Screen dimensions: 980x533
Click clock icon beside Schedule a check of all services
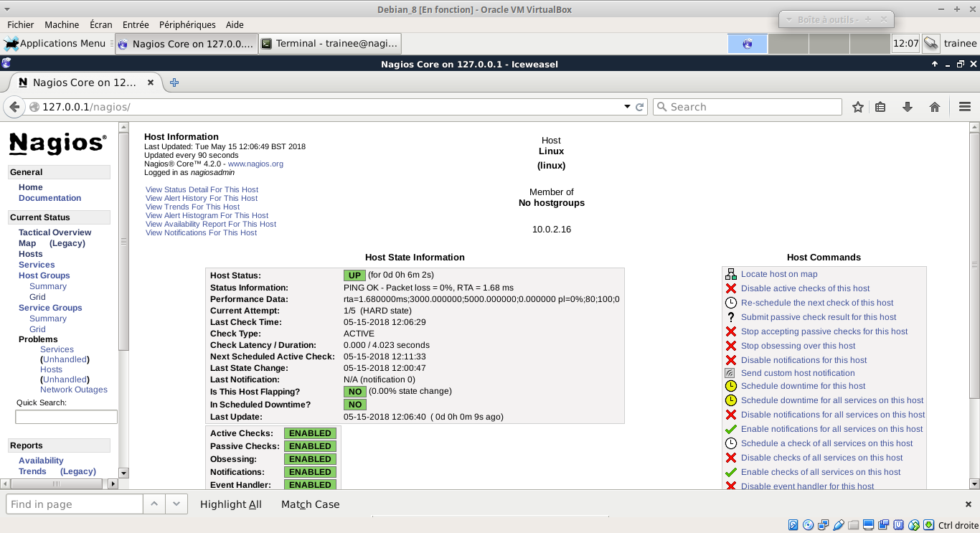click(731, 443)
